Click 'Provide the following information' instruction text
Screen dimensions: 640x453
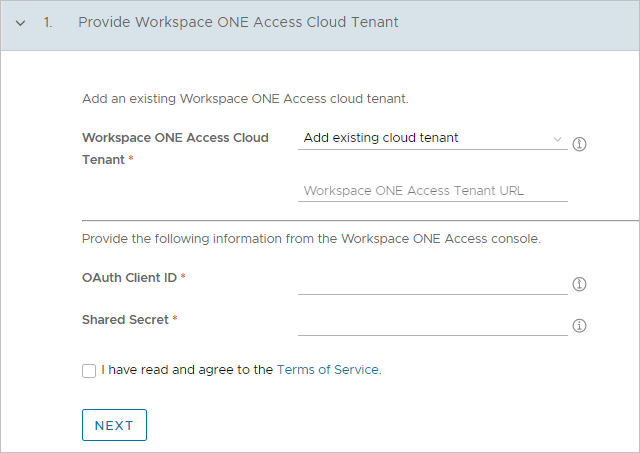pos(311,239)
